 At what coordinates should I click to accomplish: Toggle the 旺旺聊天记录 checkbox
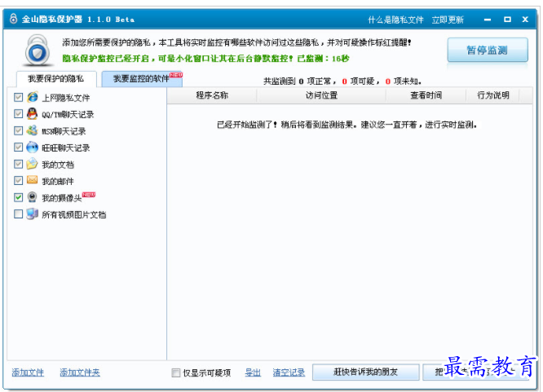point(19,148)
